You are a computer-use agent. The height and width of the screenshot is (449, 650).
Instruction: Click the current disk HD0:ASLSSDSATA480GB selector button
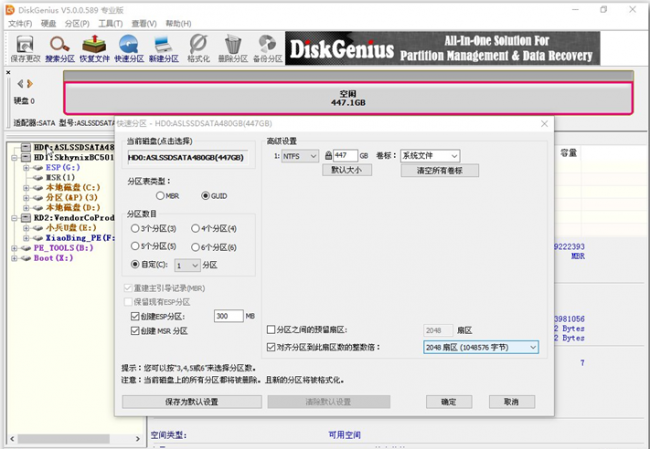(x=188, y=158)
